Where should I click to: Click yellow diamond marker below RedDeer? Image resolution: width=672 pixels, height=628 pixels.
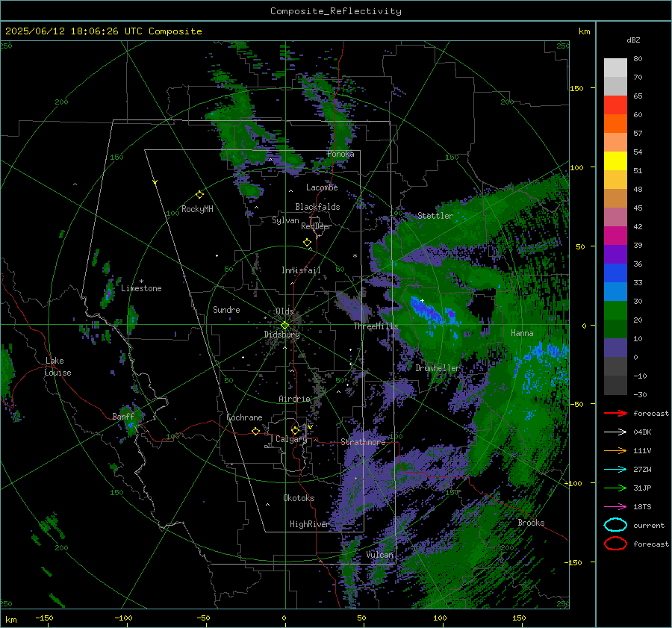click(308, 243)
